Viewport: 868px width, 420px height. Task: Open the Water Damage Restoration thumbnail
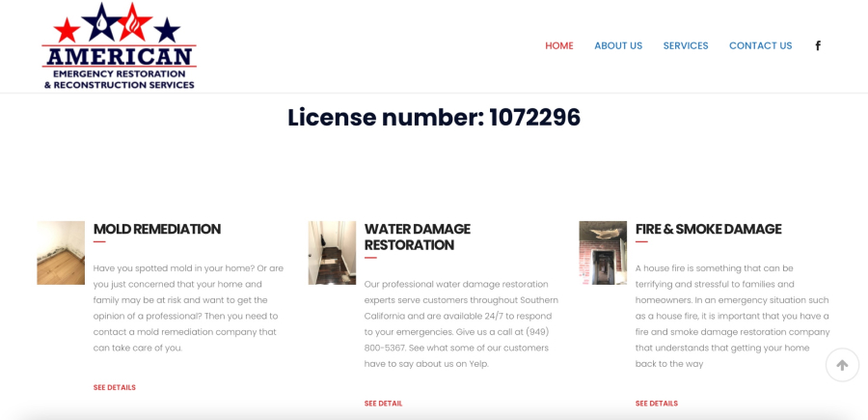pyautogui.click(x=332, y=253)
